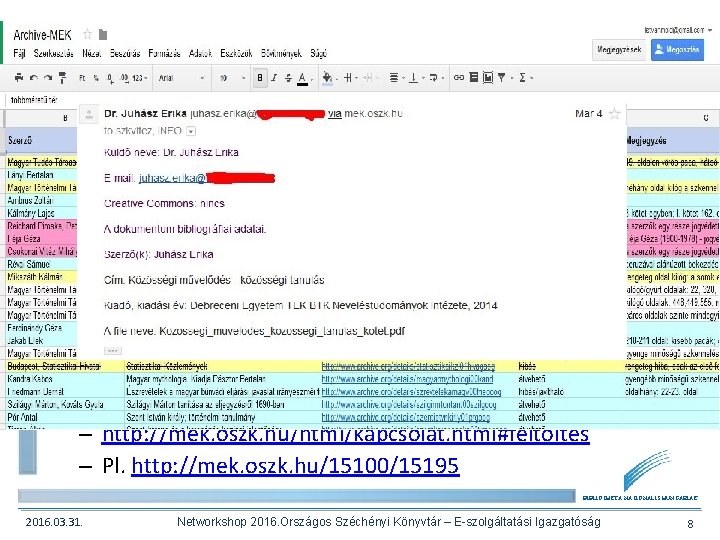This screenshot has height=540, width=720.
Task: Open the number format 123 dropdown
Action: pos(140,78)
